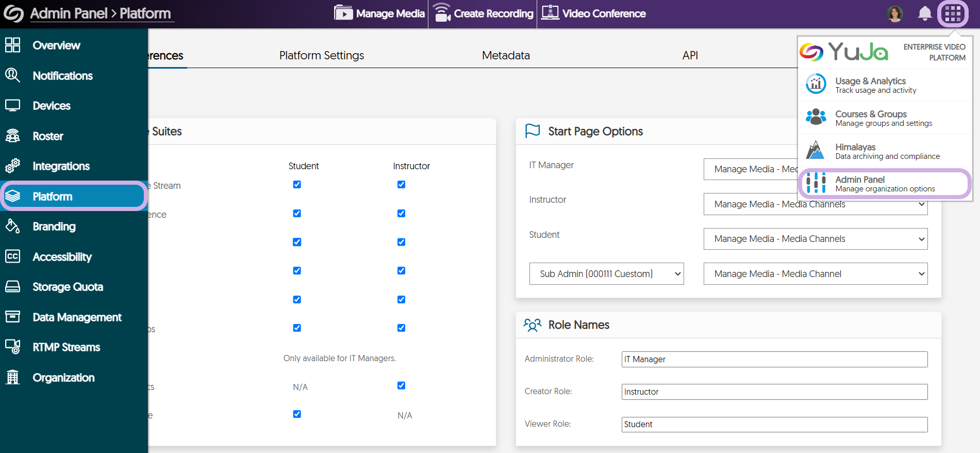Expand Sub Admin's Manage Media Channel dropdown
980x453 pixels.
click(815, 274)
